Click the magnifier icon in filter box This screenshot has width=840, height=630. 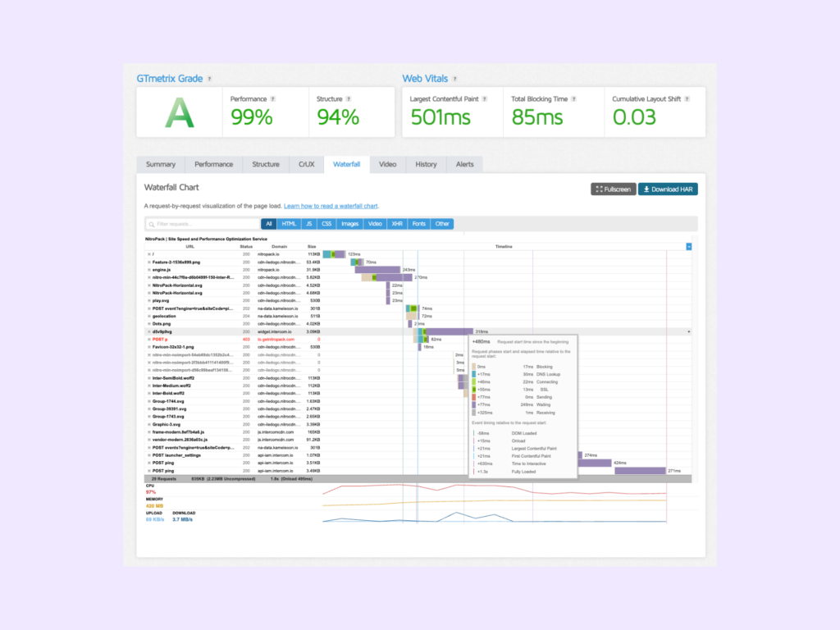tap(152, 225)
